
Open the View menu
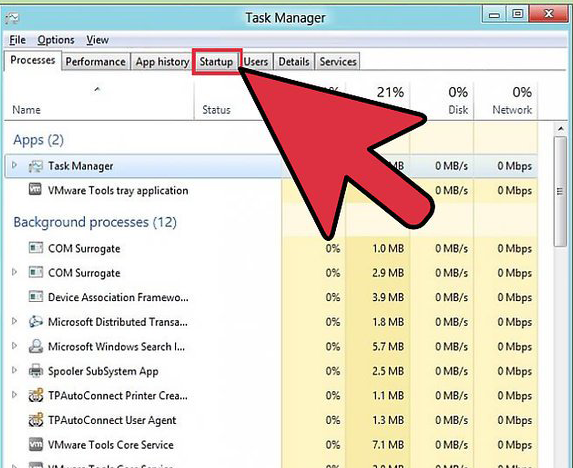[98, 40]
